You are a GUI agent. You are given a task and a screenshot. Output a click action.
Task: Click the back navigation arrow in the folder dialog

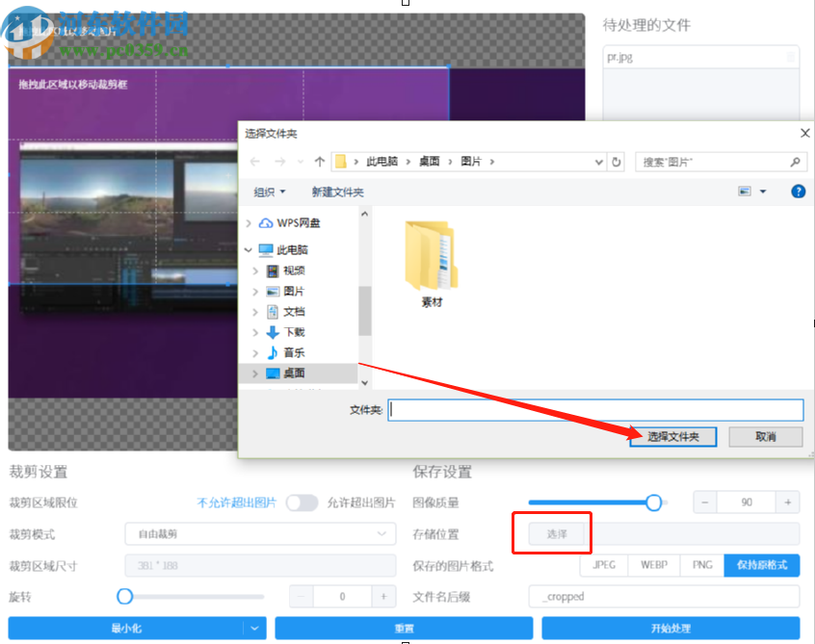pyautogui.click(x=253, y=162)
